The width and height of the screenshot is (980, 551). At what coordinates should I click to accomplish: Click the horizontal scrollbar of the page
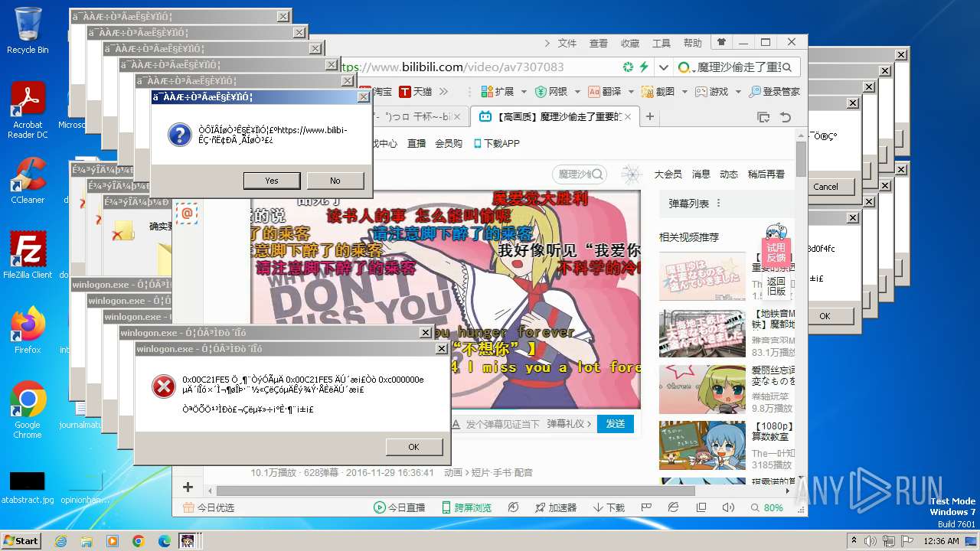coord(455,491)
